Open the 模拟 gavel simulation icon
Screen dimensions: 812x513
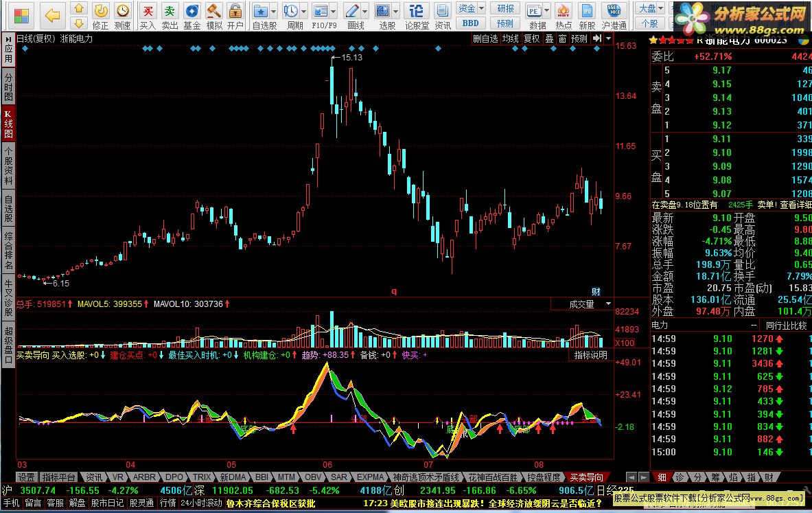214,16
